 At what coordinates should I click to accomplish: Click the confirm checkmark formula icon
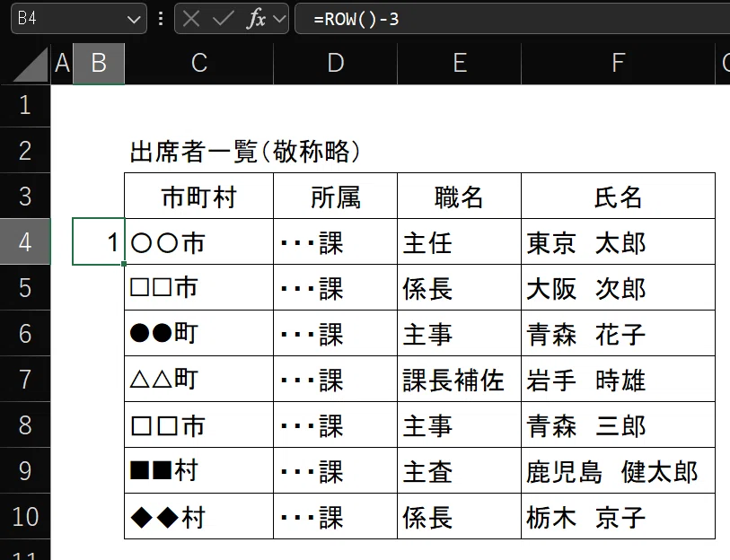click(x=223, y=19)
